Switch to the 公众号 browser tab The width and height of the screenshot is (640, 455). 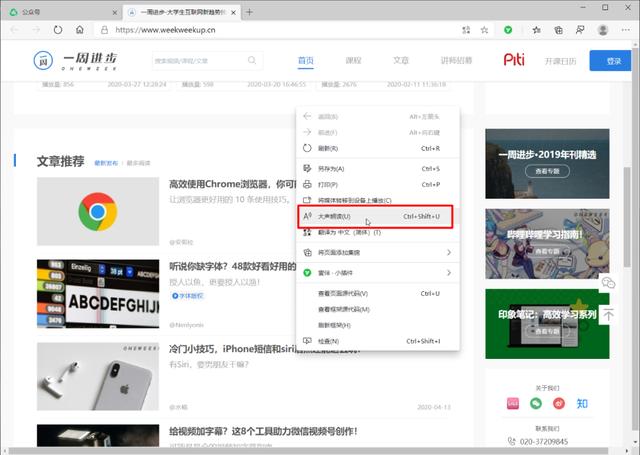click(63, 13)
